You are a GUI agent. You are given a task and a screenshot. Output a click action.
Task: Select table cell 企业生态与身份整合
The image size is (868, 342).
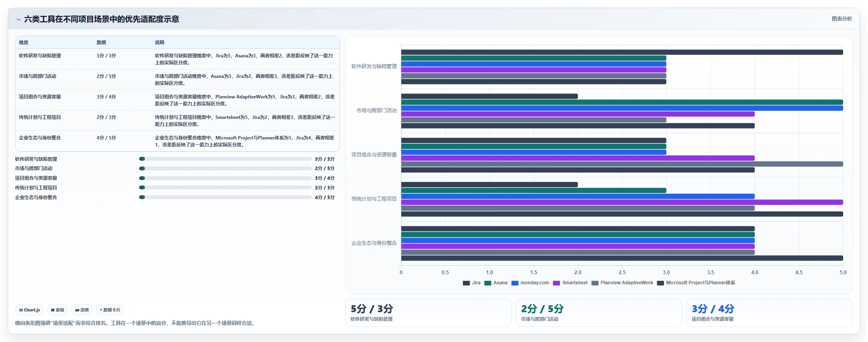click(40, 138)
